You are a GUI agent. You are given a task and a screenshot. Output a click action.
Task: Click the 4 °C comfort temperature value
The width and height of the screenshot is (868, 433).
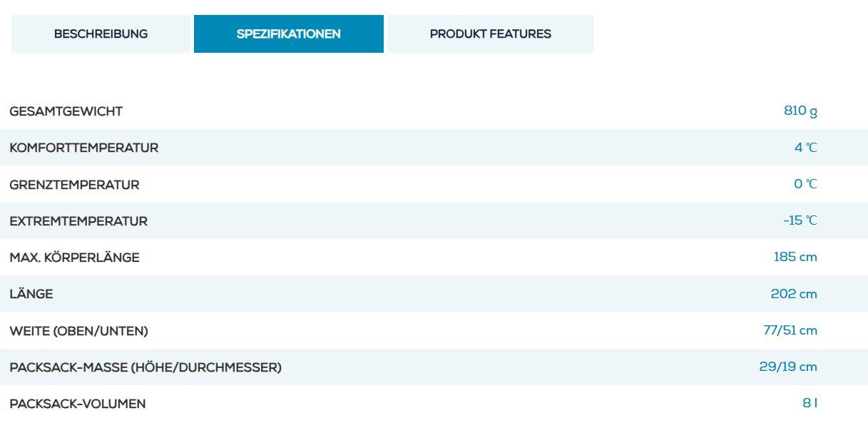click(x=806, y=148)
